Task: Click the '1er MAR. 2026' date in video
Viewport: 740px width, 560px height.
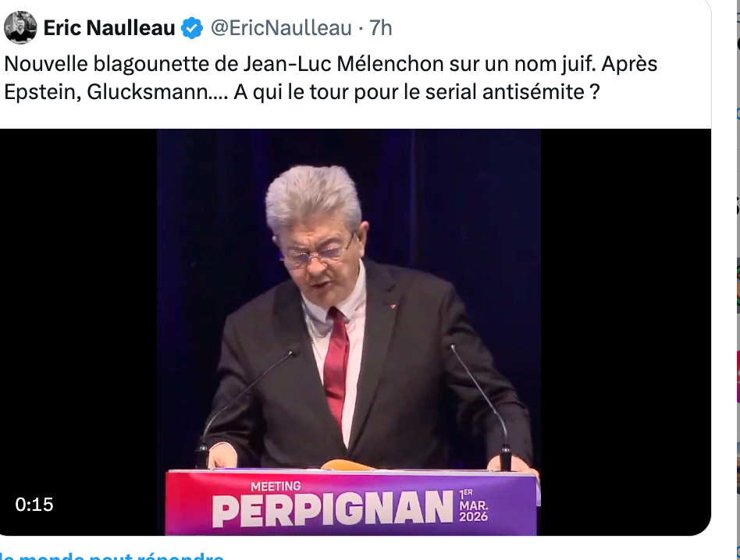Action: 473,505
